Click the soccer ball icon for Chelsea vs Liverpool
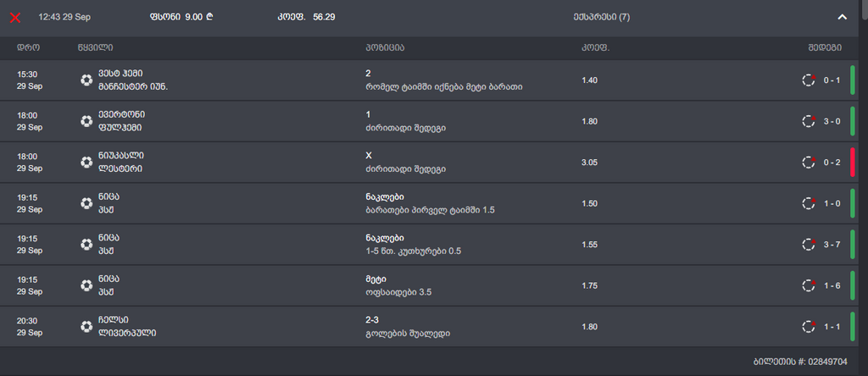Viewport: 868px width, 376px height. (x=86, y=326)
